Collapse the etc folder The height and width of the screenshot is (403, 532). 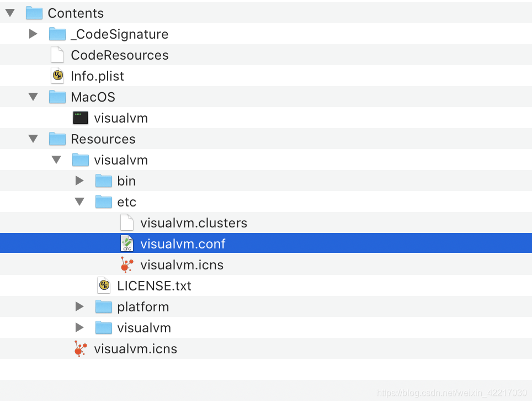coord(79,201)
